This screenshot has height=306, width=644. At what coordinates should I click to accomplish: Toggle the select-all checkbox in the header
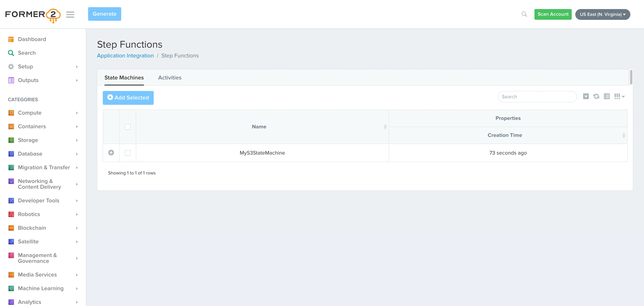tap(128, 127)
